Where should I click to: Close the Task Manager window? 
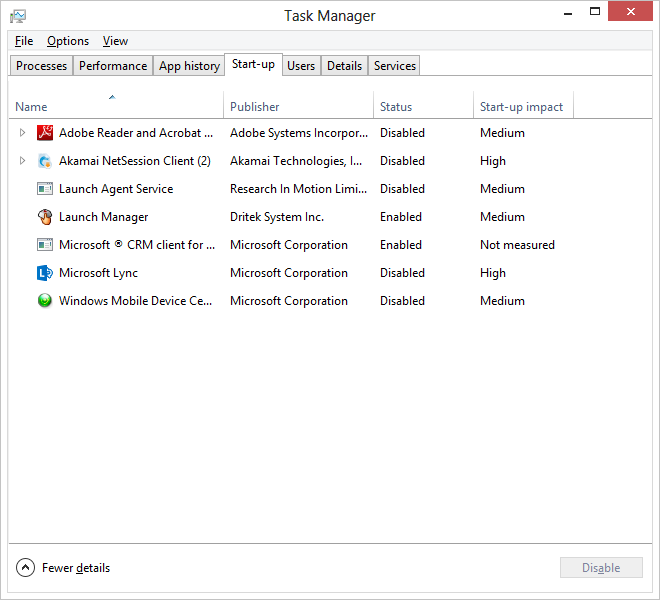630,11
